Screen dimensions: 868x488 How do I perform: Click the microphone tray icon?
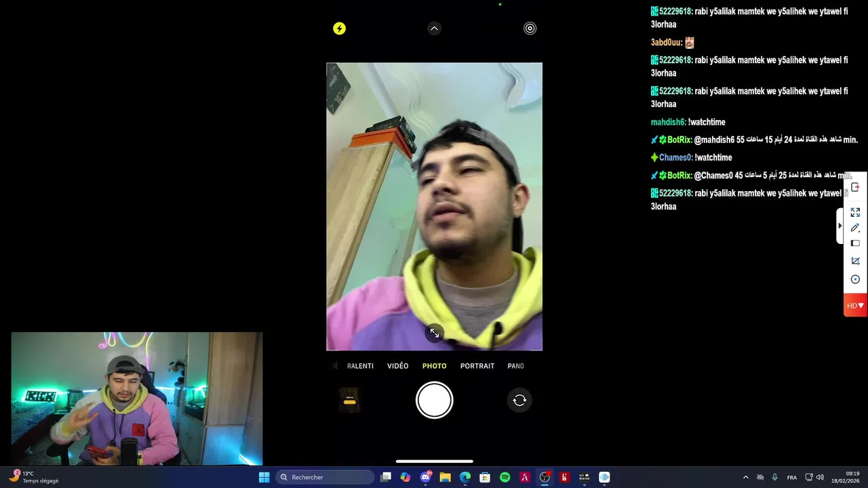pos(774,477)
